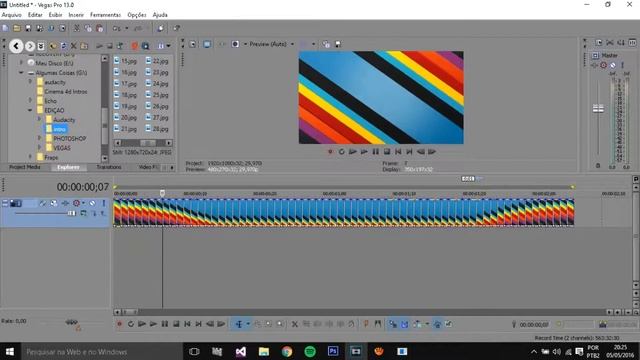640x360 pixels.
Task: Stop playback in the video preview
Action: (x=387, y=152)
